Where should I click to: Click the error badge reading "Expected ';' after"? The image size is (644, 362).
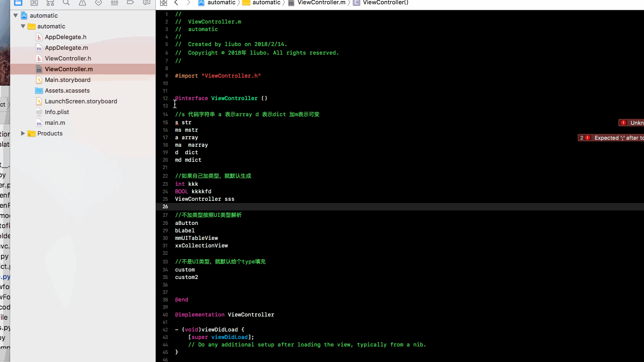tap(611, 138)
